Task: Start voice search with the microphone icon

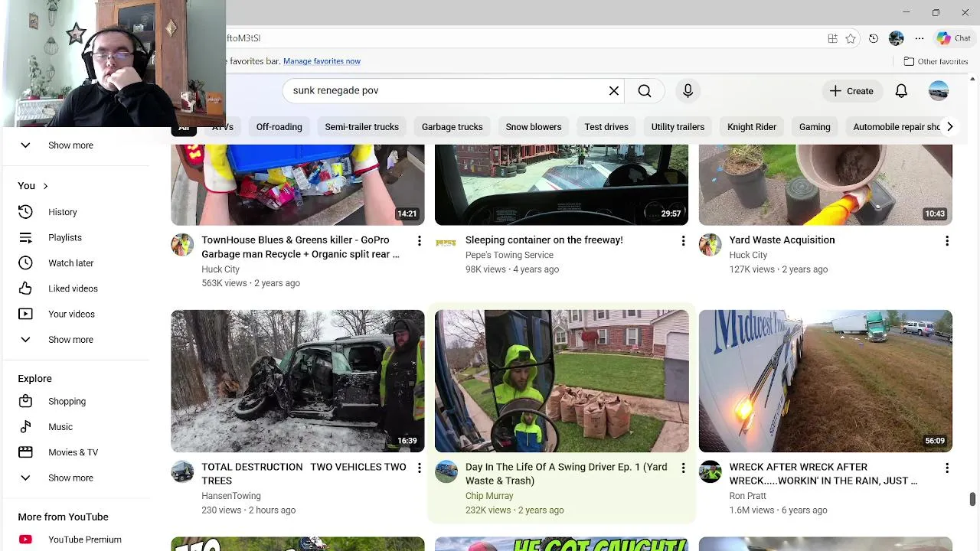Action: pos(688,90)
